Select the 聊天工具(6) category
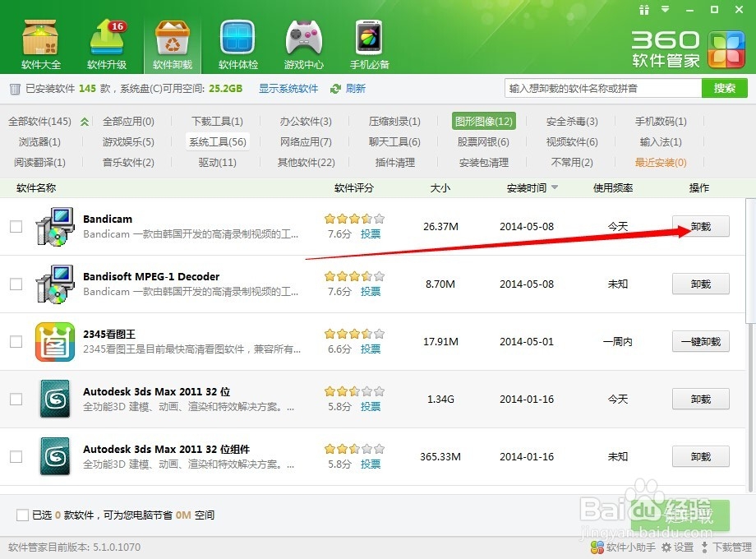Viewport: 756px width, 559px height. click(394, 141)
